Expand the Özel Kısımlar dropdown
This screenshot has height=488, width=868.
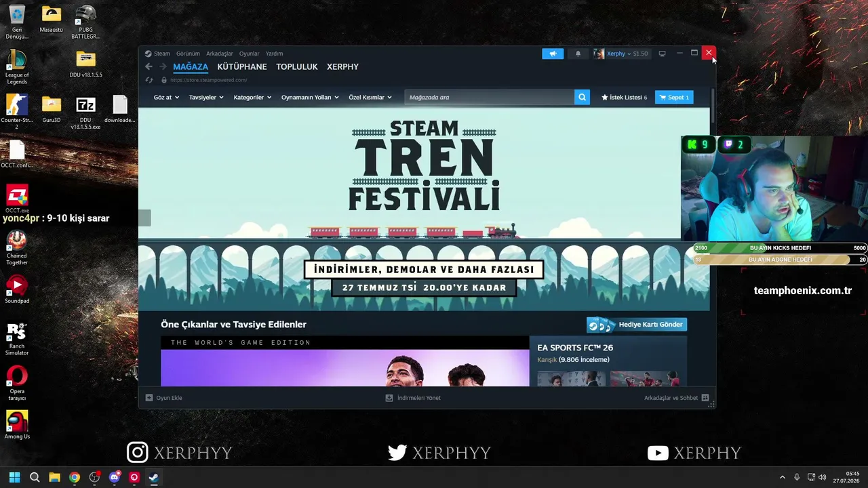[x=370, y=97]
